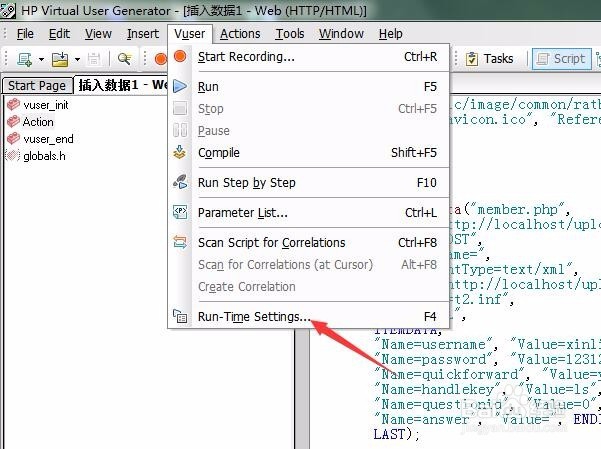Open the Tools menu
Screen dimensions: 601x449
tap(290, 34)
